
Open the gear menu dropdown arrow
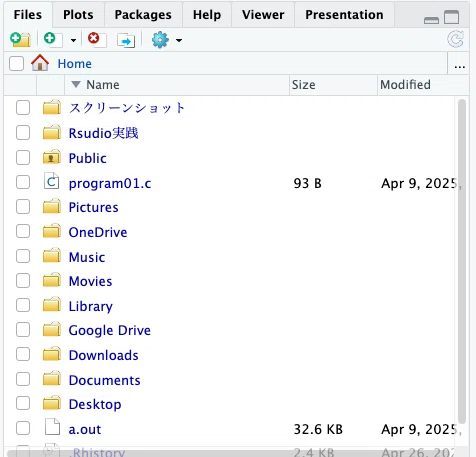(179, 41)
